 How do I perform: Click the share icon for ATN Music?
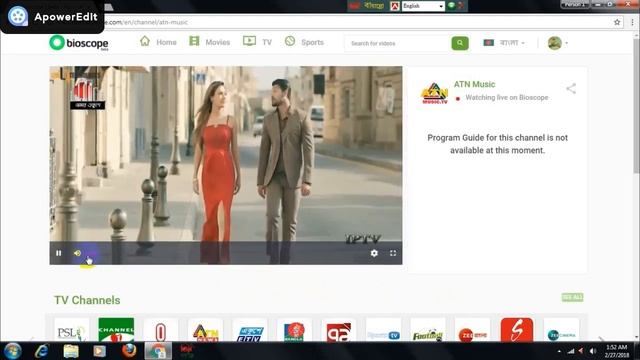pyautogui.click(x=571, y=89)
